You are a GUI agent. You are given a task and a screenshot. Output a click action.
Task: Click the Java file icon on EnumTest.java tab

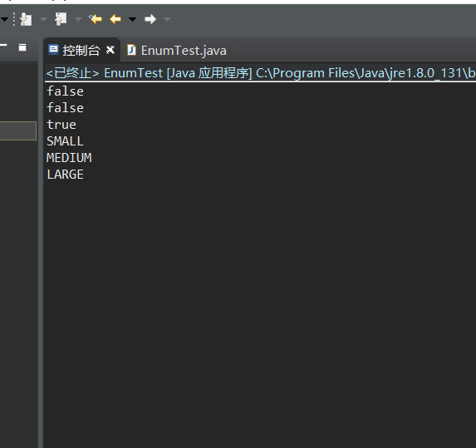(x=131, y=50)
